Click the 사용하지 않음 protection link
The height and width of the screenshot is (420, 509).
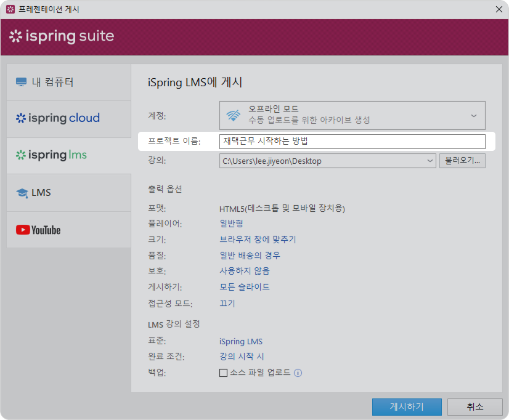[x=244, y=270]
